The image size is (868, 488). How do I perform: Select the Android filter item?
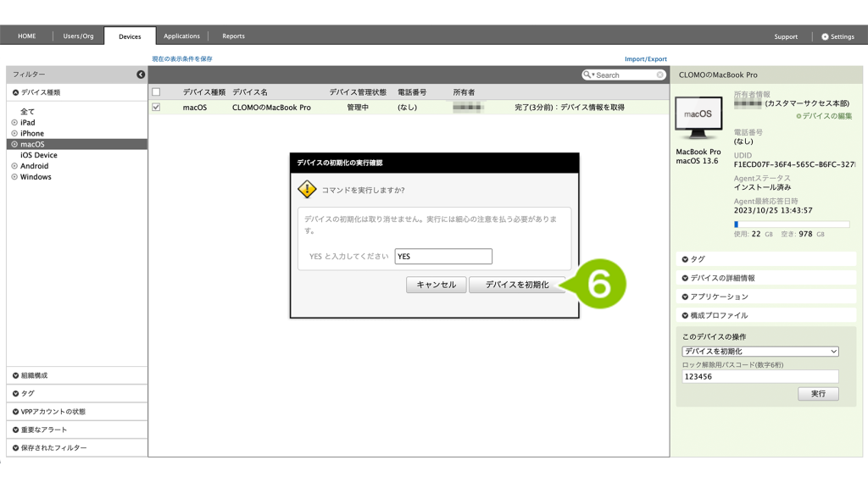(x=34, y=166)
